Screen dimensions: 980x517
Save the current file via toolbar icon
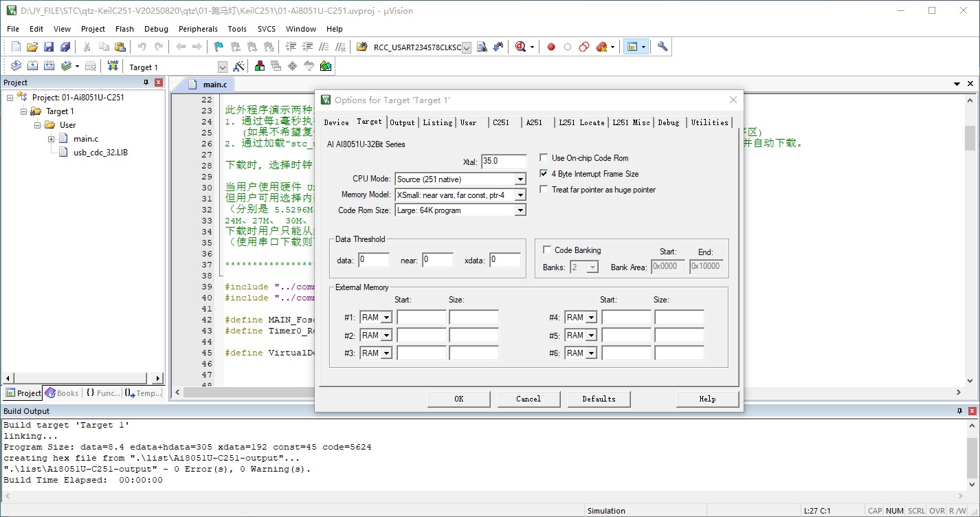49,47
